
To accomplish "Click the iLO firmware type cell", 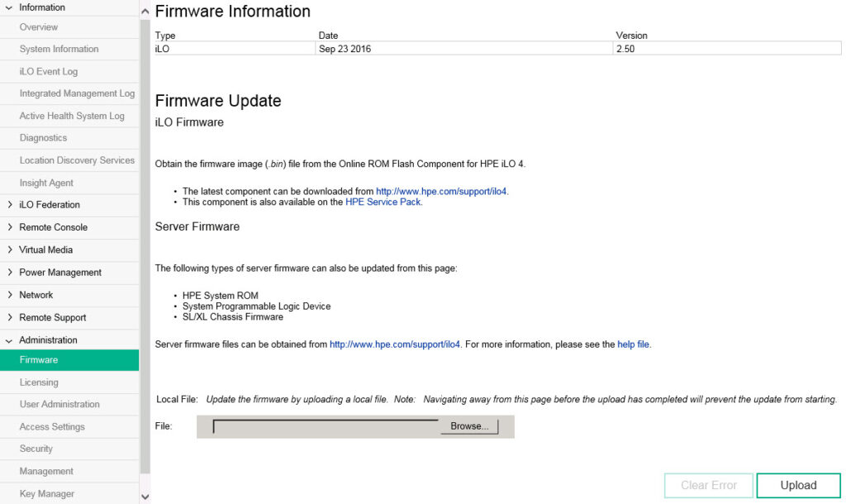I will click(234, 49).
